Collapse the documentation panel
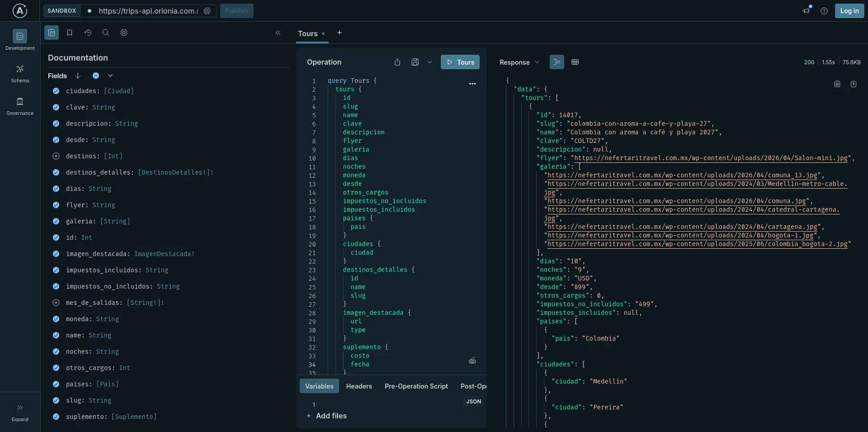Screen dimensions: 868x432 [278, 33]
